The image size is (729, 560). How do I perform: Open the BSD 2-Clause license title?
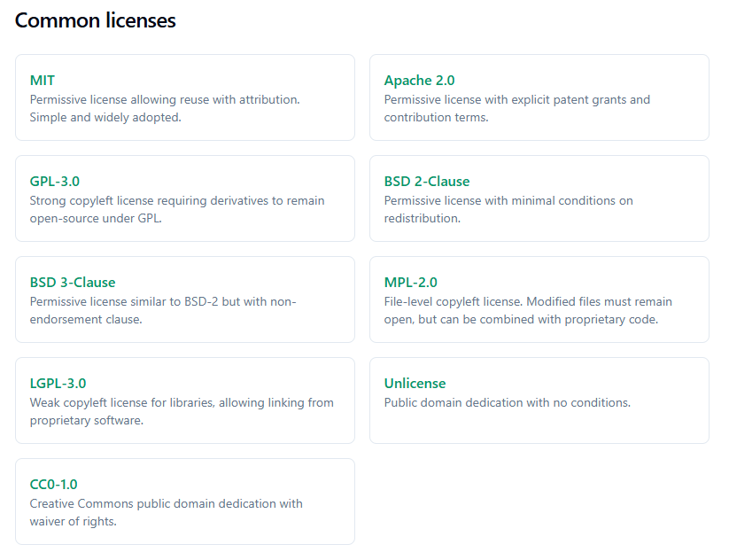(x=427, y=182)
